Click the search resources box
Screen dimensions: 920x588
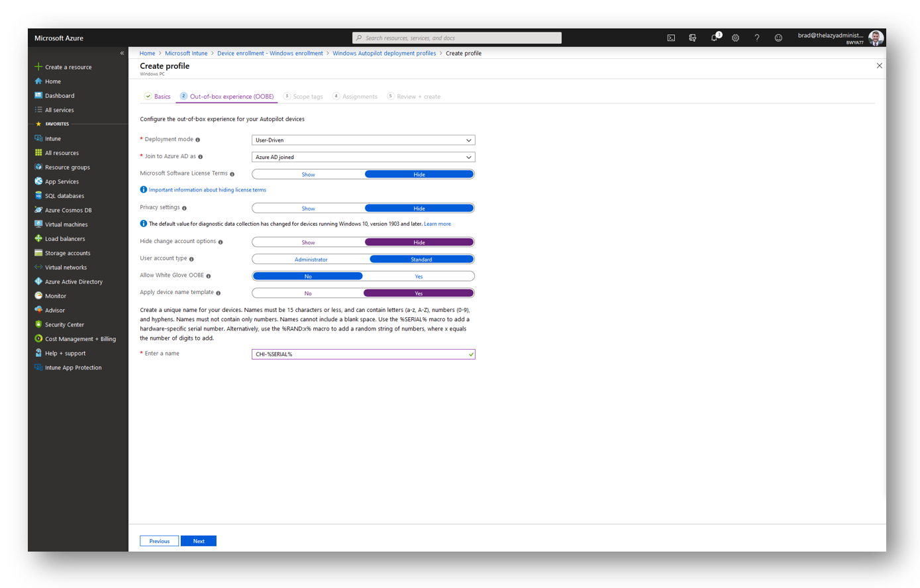pos(457,38)
